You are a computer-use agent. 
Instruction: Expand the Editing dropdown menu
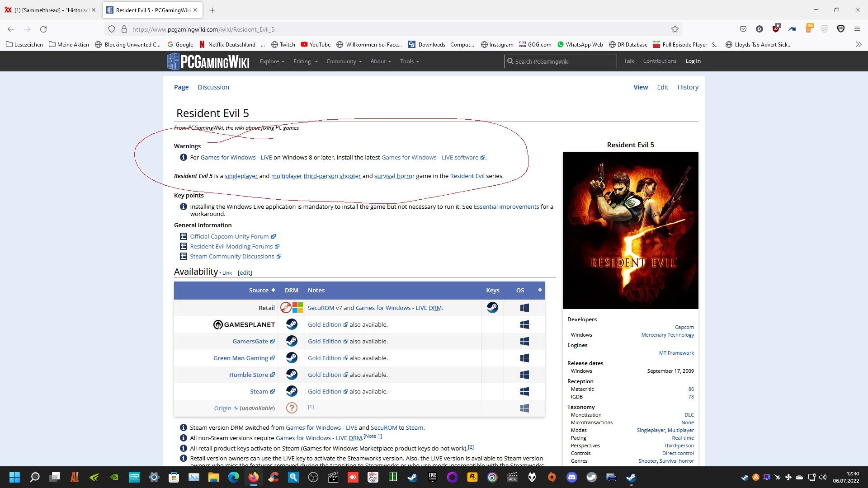pos(305,61)
